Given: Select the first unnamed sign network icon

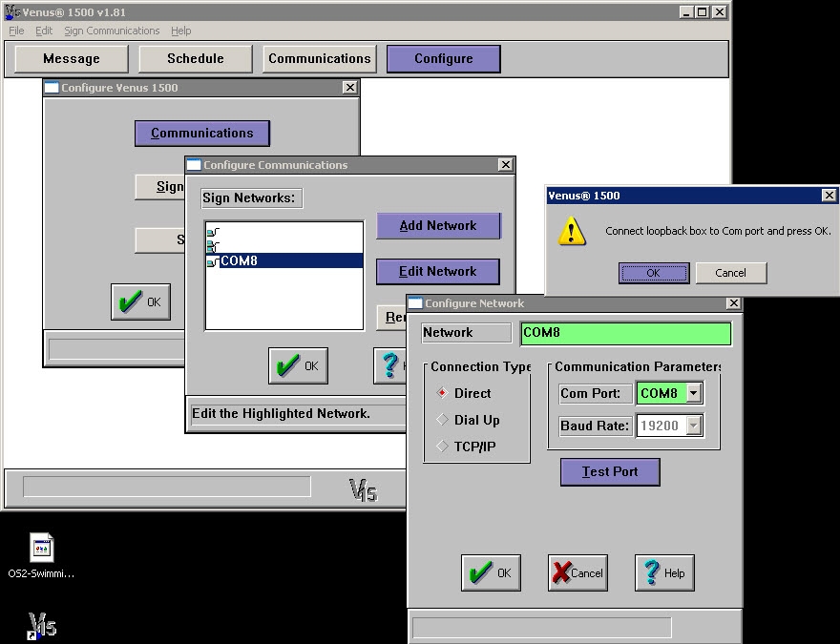Looking at the screenshot, I should point(213,232).
